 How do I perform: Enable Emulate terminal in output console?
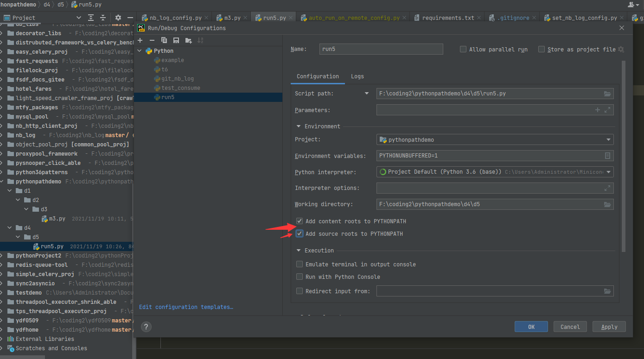pos(300,265)
